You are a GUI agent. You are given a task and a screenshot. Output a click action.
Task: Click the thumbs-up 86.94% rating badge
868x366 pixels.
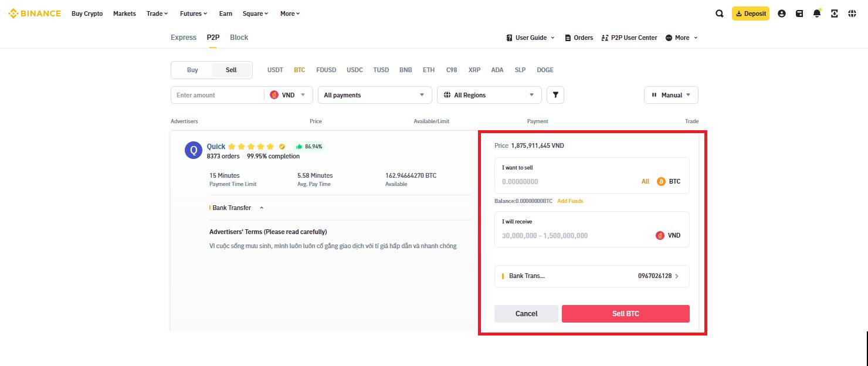(x=309, y=146)
